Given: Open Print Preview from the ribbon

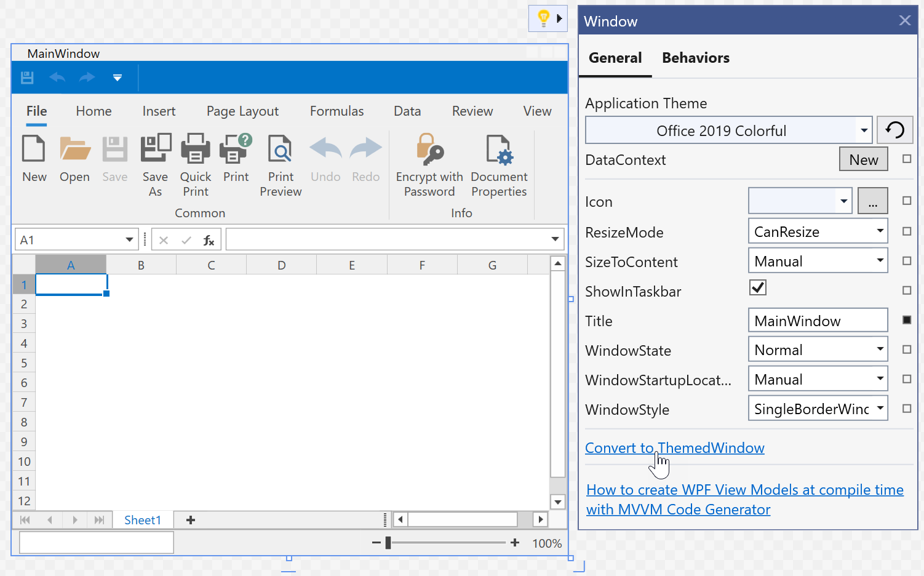Looking at the screenshot, I should (x=281, y=150).
